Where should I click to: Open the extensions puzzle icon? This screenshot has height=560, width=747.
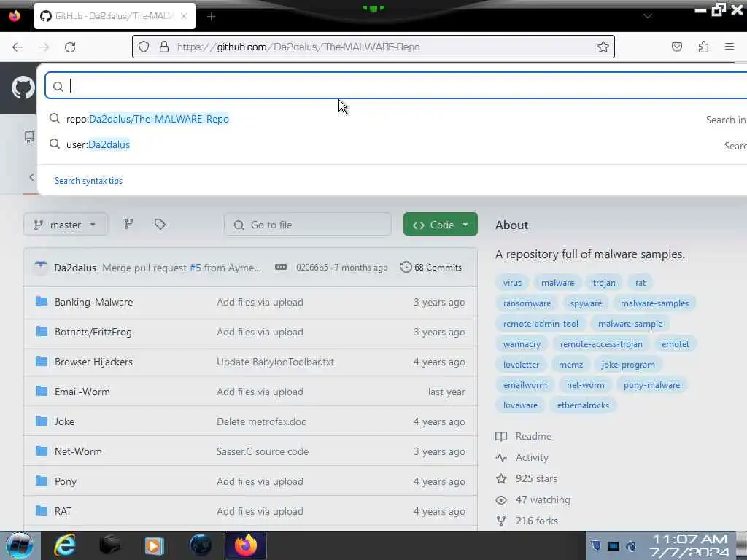(x=703, y=47)
